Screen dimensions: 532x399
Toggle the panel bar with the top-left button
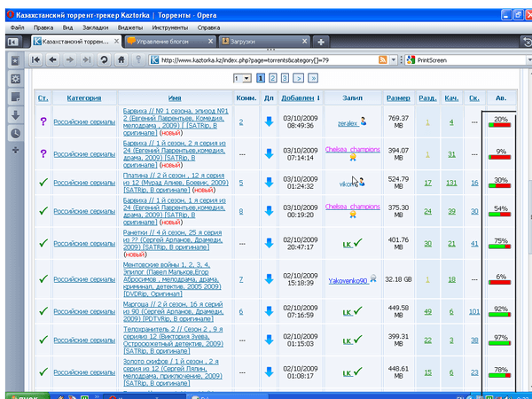click(13, 42)
